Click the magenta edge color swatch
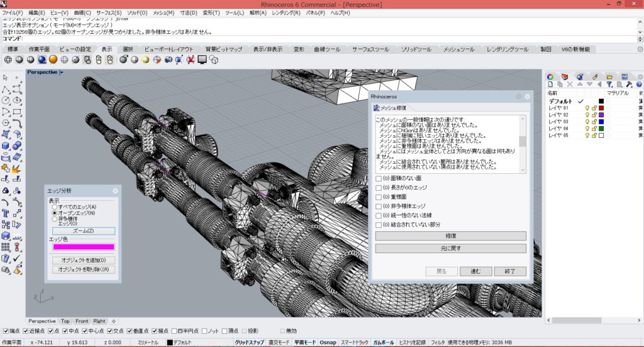 (83, 247)
